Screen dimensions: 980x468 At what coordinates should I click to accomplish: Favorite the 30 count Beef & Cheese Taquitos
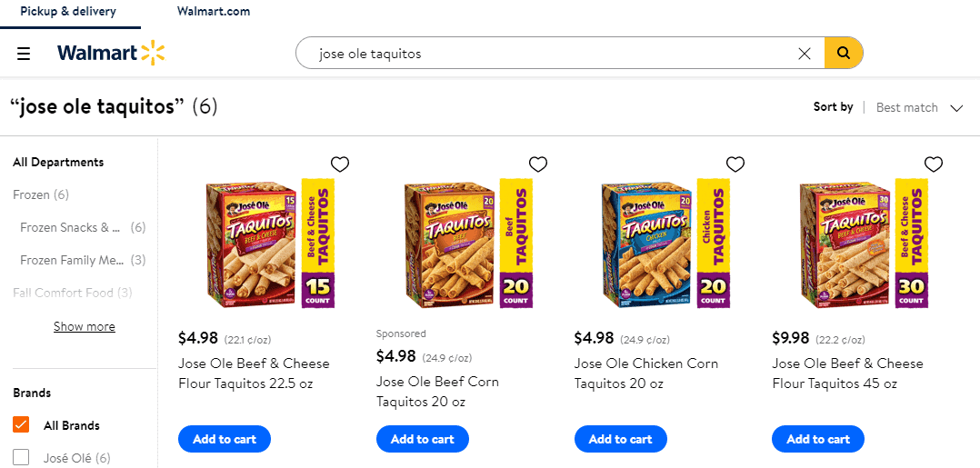click(934, 164)
